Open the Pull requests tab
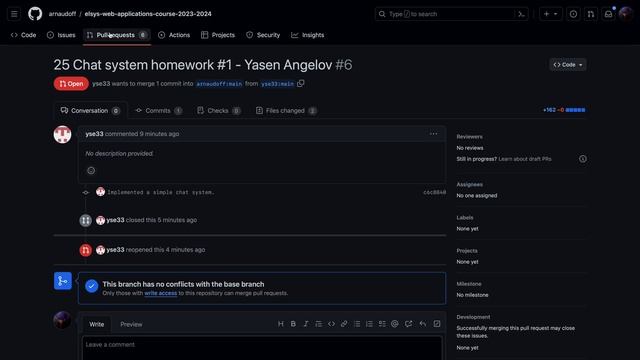640x360 pixels. (x=117, y=35)
